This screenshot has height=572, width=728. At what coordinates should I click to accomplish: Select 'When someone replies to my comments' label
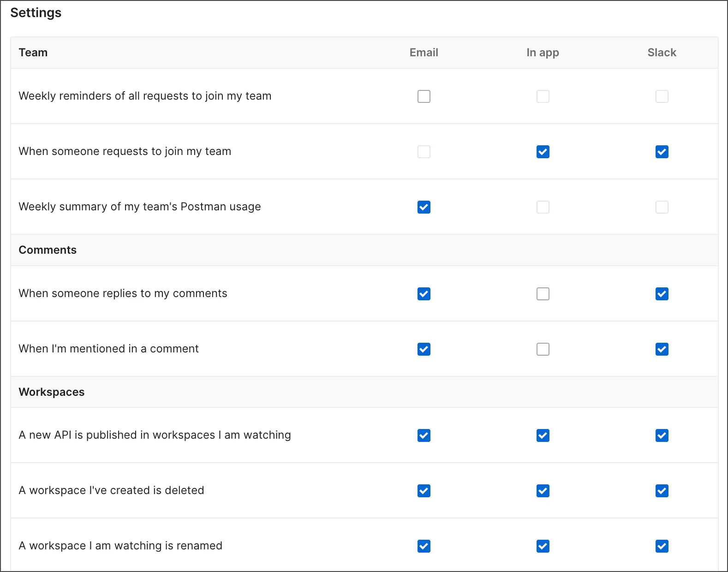(x=123, y=293)
